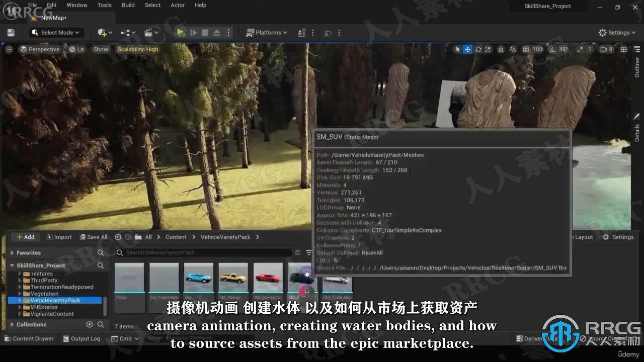The width and height of the screenshot is (644, 362).
Task: Open the Tools menu
Action: [x=105, y=5]
